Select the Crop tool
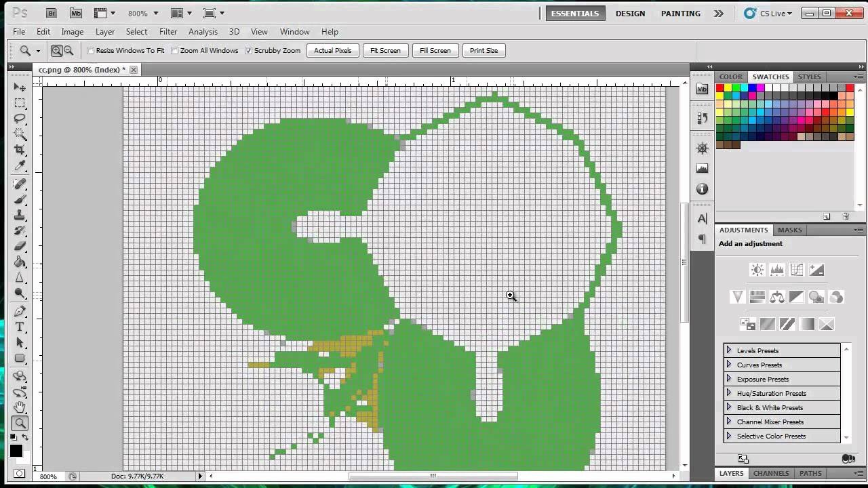868x488 pixels. (x=20, y=150)
